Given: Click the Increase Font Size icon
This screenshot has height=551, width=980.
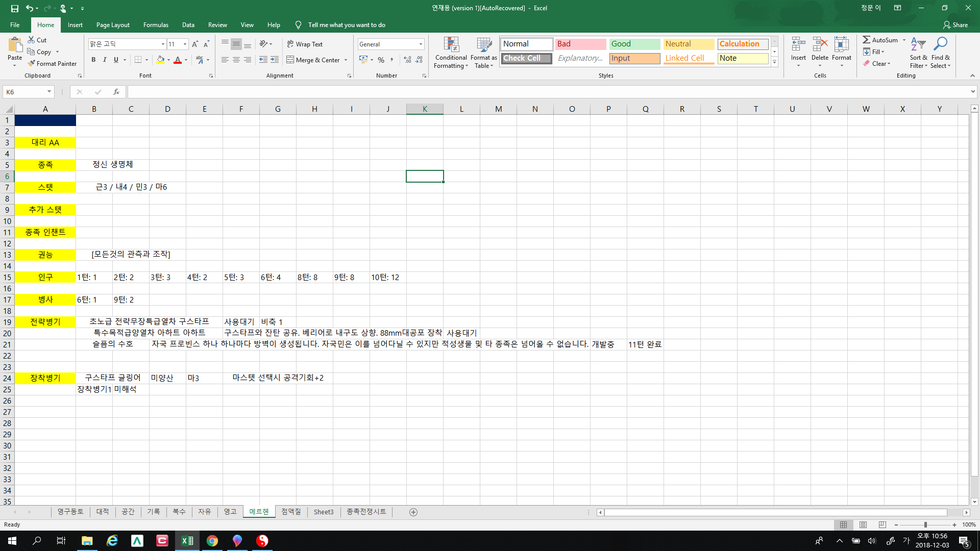Looking at the screenshot, I should point(195,44).
